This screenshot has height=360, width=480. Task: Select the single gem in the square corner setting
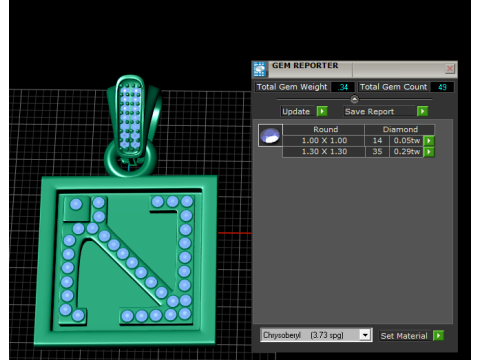pyautogui.click(x=76, y=204)
